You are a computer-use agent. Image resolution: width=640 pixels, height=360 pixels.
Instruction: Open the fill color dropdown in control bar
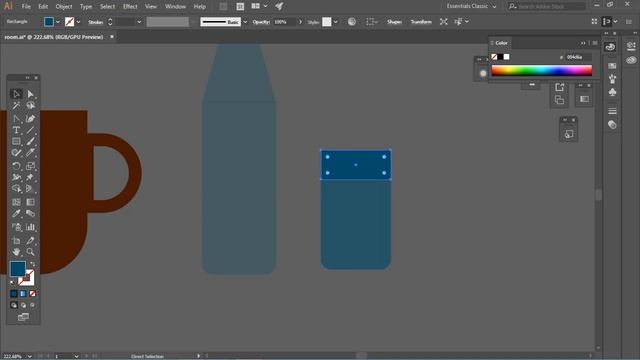[x=58, y=22]
